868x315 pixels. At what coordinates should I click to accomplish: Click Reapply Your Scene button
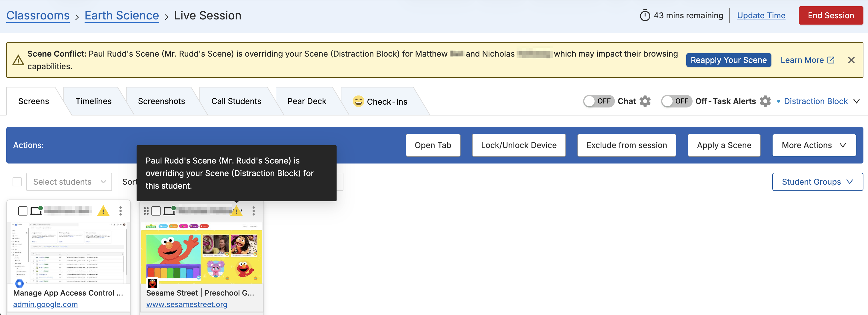[728, 60]
